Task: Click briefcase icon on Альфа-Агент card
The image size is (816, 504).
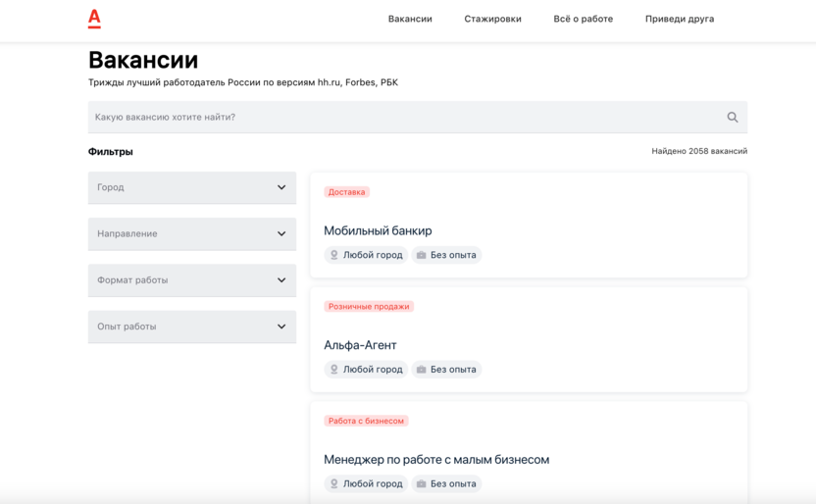Action: tap(421, 370)
